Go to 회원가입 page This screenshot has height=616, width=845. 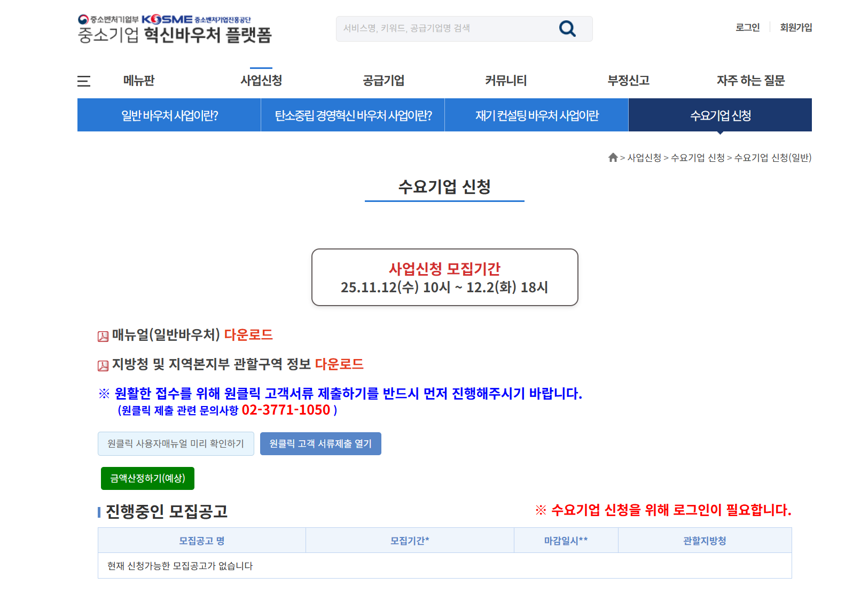coord(795,27)
